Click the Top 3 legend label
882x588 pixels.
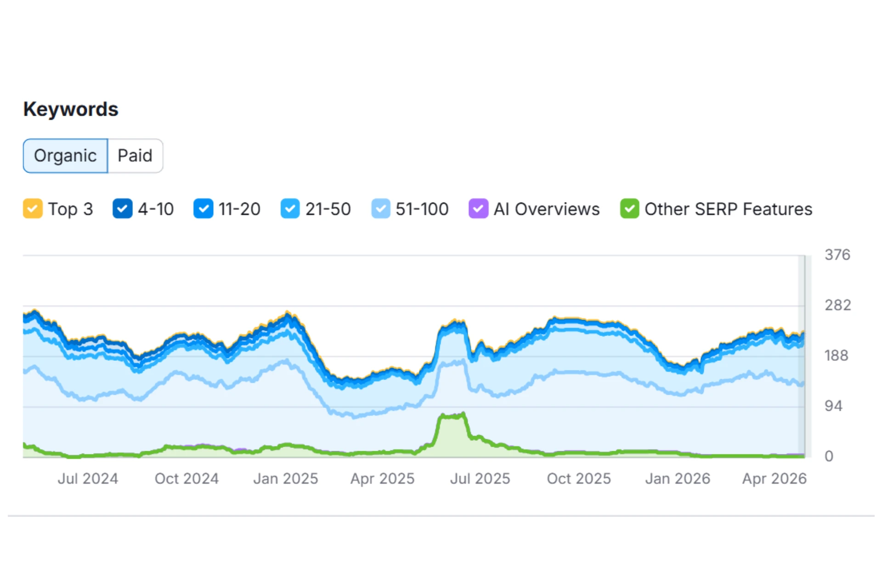71,209
